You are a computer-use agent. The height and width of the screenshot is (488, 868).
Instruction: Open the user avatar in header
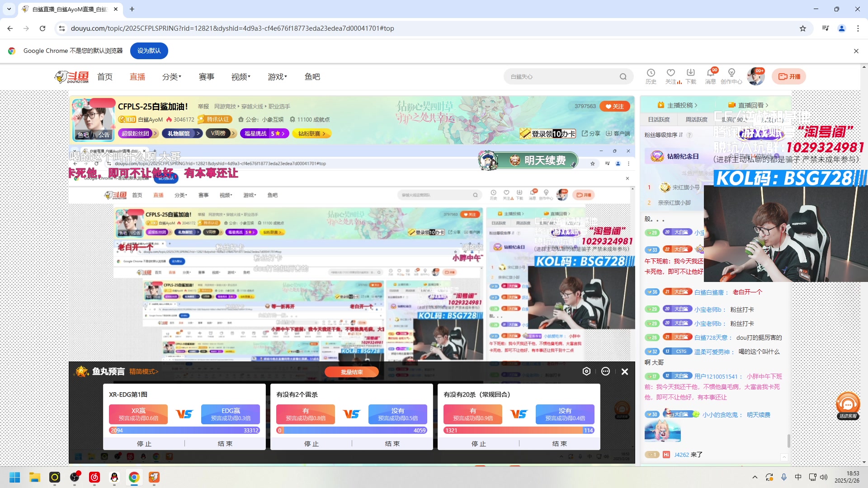(755, 76)
